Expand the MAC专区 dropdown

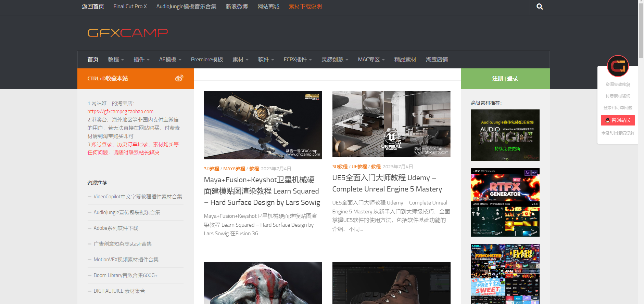(371, 60)
